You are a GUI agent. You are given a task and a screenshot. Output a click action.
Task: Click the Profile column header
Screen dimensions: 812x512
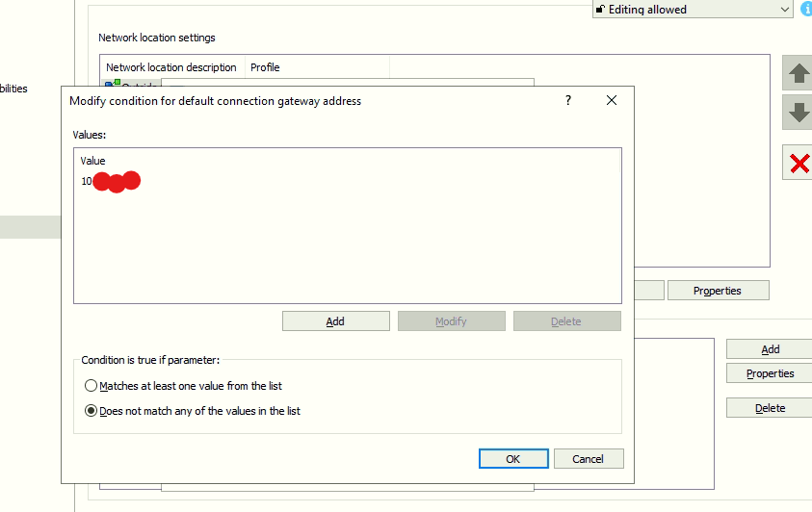pos(265,67)
